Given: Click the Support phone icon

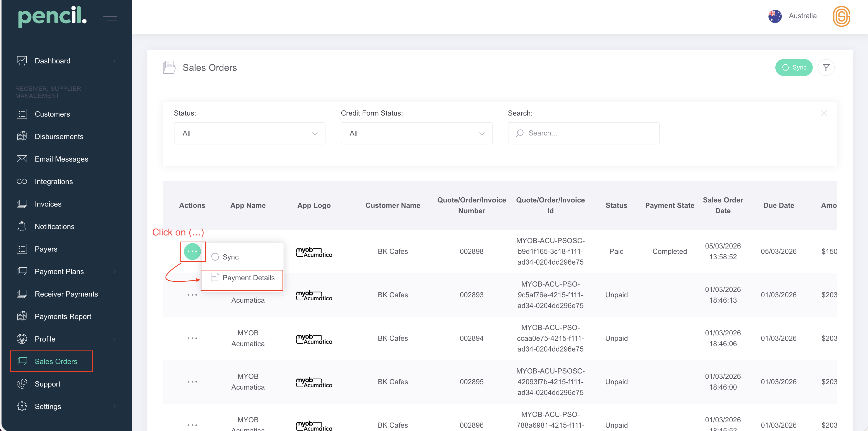Looking at the screenshot, I should point(22,384).
